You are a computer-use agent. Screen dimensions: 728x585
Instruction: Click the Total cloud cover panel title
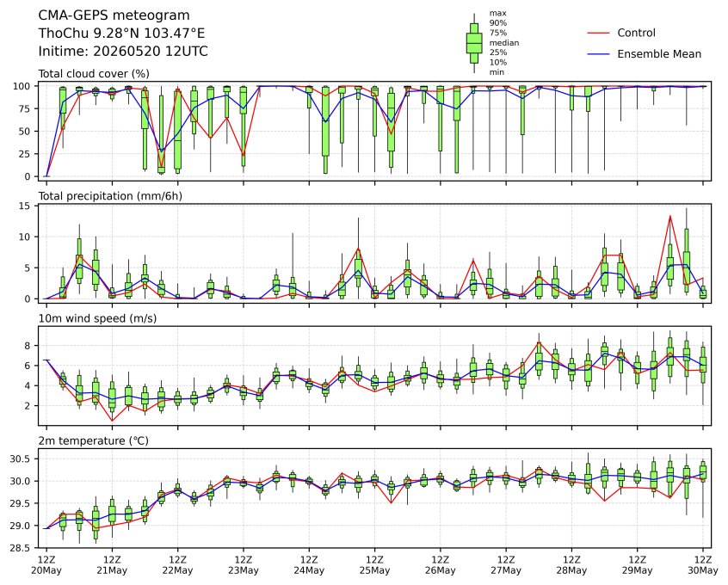tap(94, 74)
